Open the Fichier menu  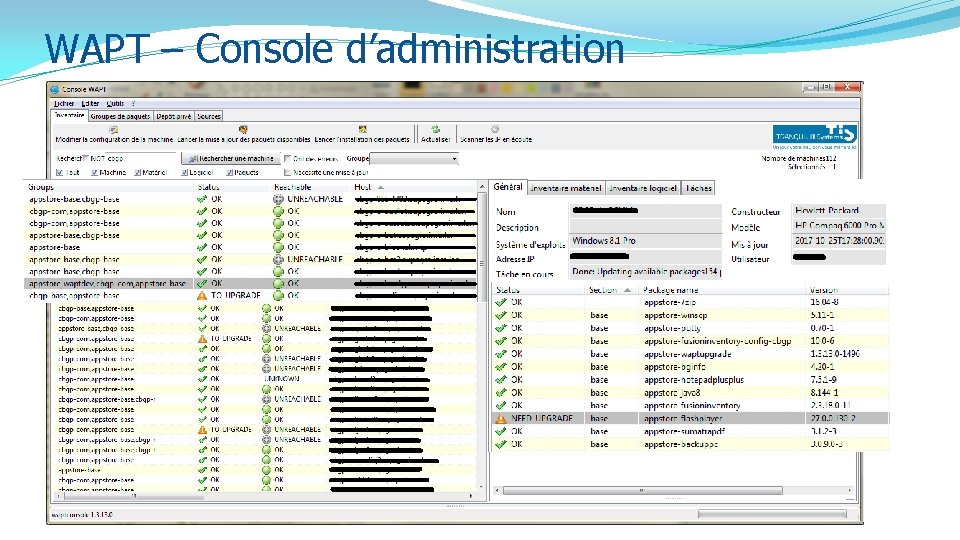[x=64, y=103]
